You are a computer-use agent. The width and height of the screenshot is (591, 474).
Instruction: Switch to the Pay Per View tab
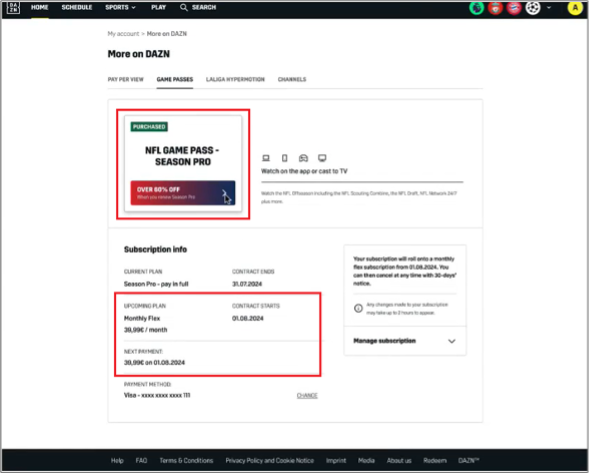pos(126,80)
